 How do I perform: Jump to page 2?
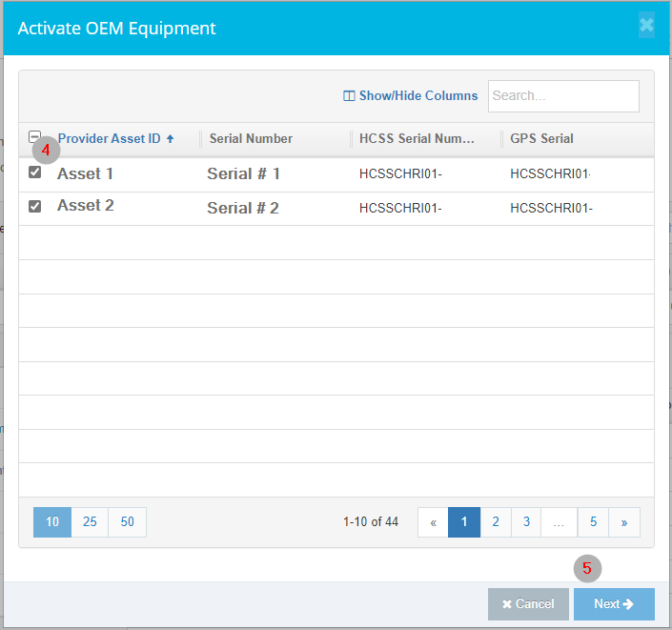coord(496,522)
